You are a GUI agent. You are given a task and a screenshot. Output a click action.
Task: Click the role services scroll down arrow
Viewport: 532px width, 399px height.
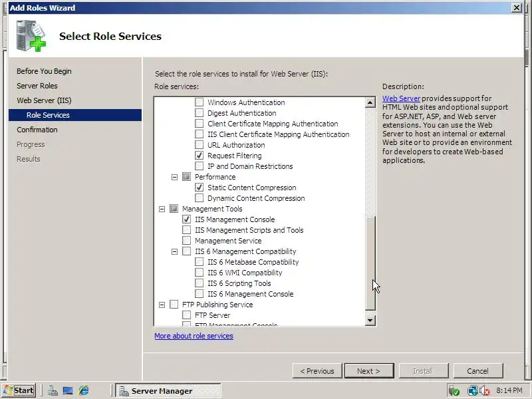pyautogui.click(x=370, y=321)
